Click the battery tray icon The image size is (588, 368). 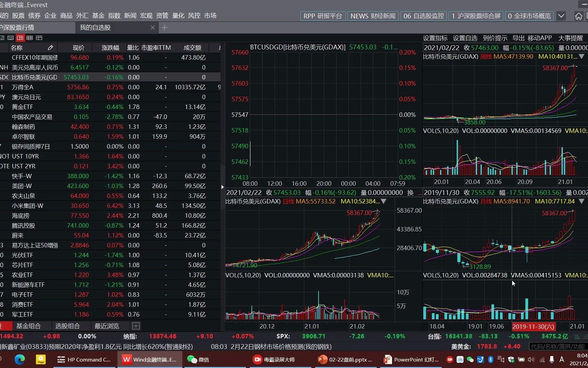pos(521,359)
